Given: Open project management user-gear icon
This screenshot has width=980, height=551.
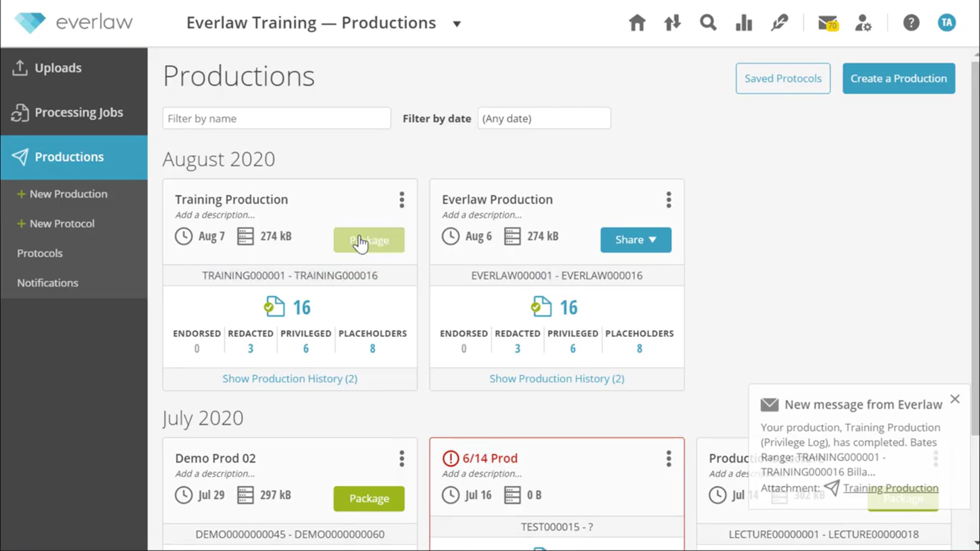Looking at the screenshot, I should point(863,23).
